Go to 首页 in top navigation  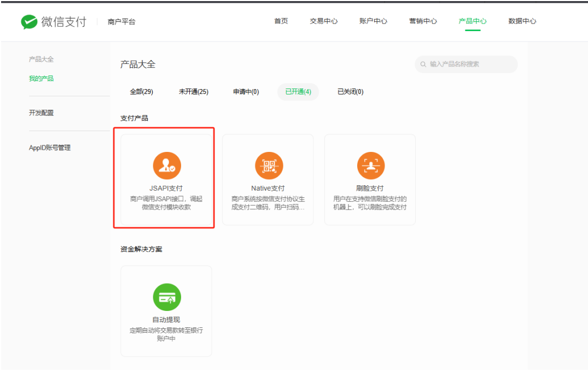pos(281,21)
